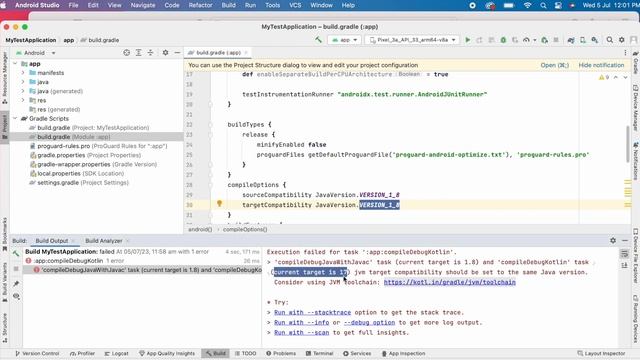Open the app run configuration dropdown
This screenshot has width=640, height=360.
click(344, 40)
